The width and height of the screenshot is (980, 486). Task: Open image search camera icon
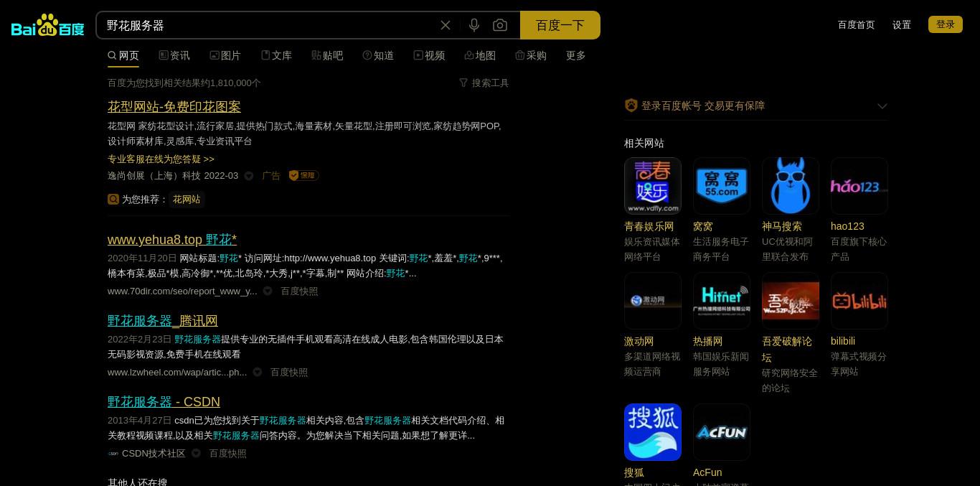click(x=500, y=25)
